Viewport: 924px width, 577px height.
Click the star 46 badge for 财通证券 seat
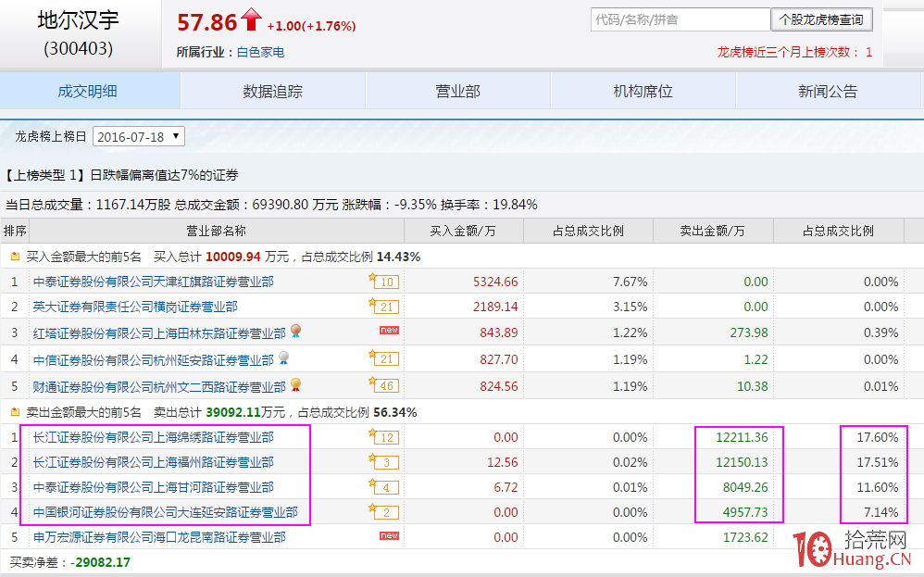coord(384,385)
